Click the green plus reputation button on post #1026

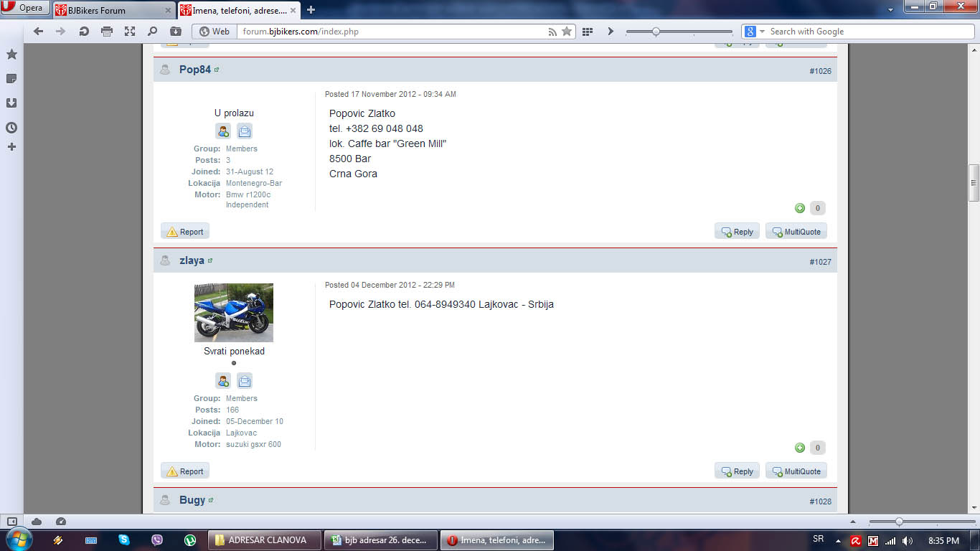point(800,208)
